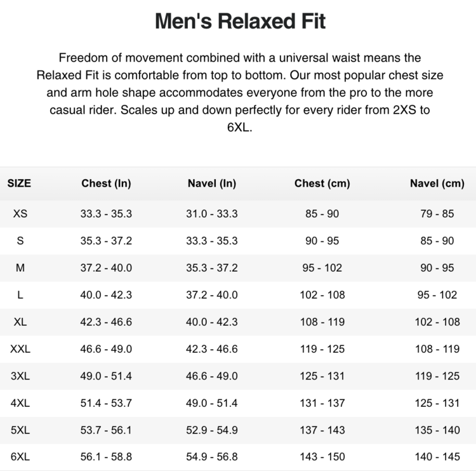Click the XXL size row label
The image size is (476, 471).
[20, 349]
